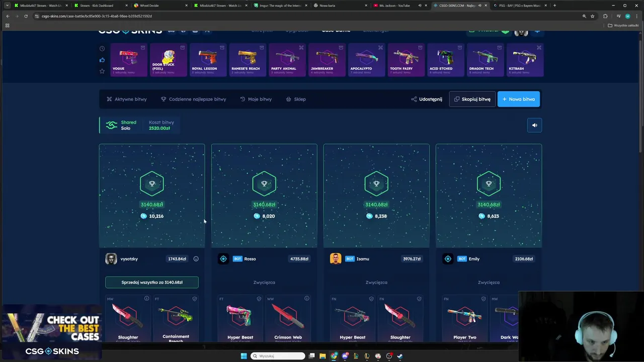Click Emily bot avatar icon
The image size is (644, 362).
click(448, 259)
